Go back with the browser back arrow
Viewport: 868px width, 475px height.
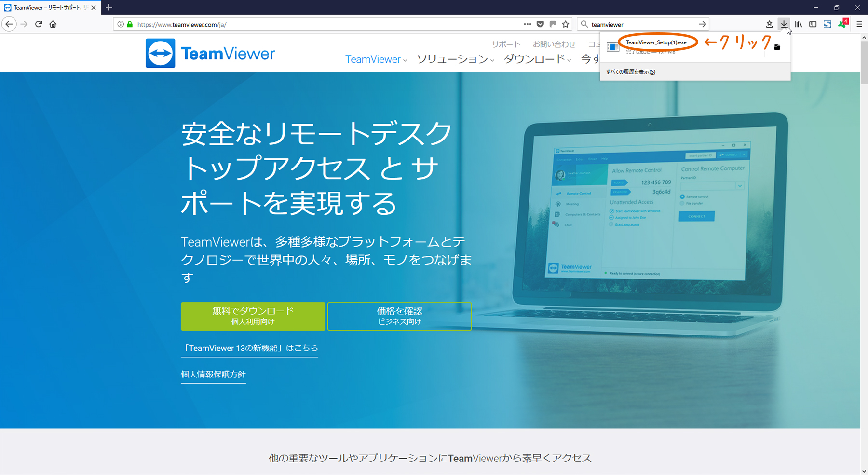(9, 24)
